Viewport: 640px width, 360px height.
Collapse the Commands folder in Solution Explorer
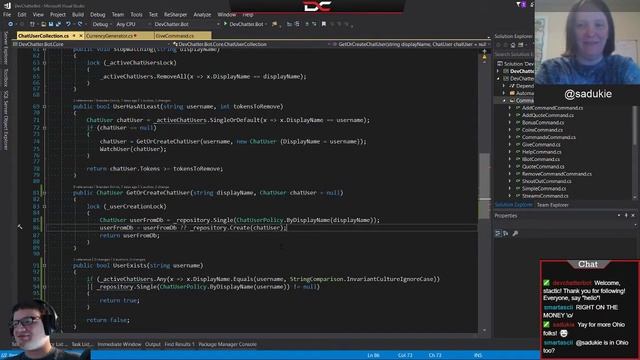(x=504, y=100)
